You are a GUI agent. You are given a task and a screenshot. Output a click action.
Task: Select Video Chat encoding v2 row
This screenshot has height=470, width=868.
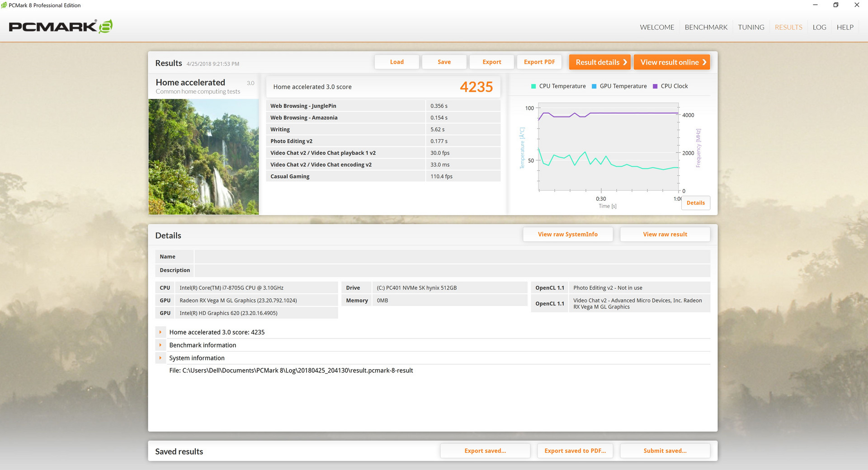point(383,164)
